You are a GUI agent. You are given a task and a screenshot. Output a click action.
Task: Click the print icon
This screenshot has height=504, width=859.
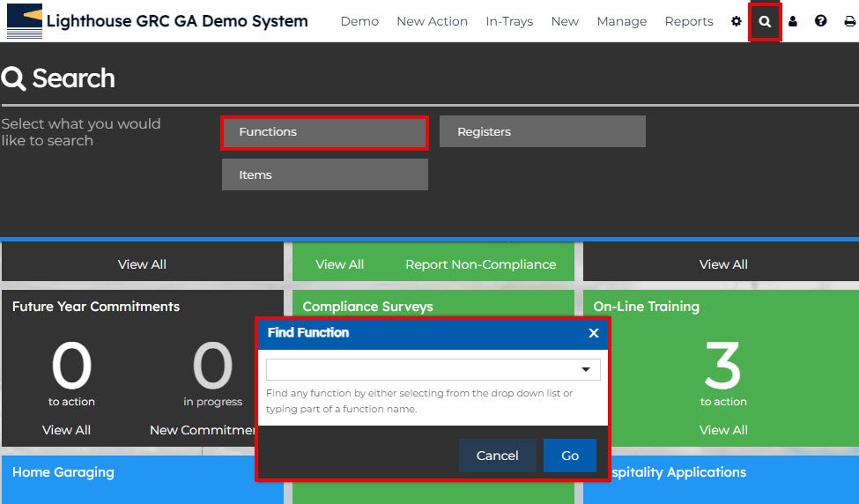pos(849,21)
